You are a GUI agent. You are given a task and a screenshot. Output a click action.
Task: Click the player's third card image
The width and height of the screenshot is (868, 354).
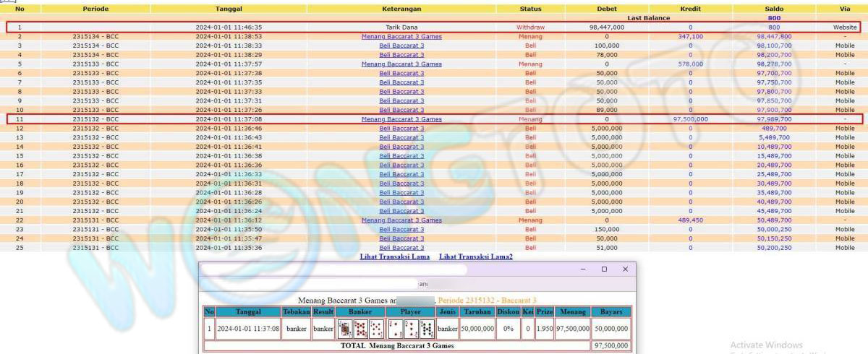[x=427, y=329]
